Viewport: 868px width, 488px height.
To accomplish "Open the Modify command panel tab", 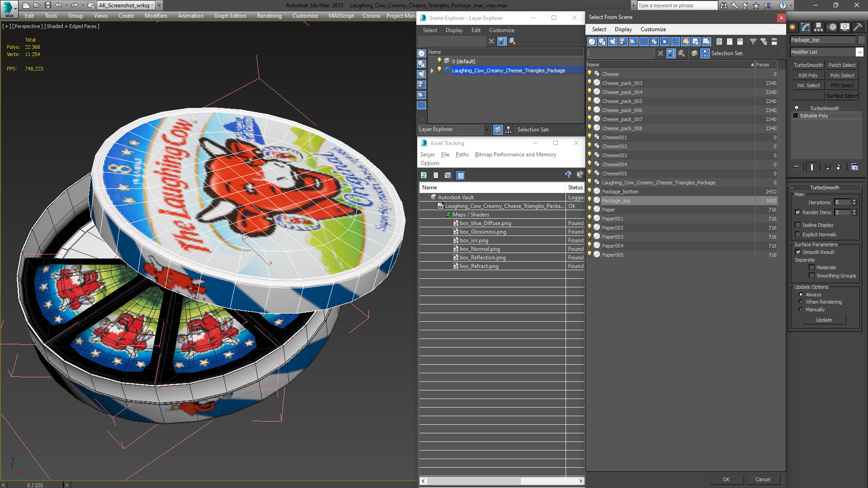I will 806,27.
